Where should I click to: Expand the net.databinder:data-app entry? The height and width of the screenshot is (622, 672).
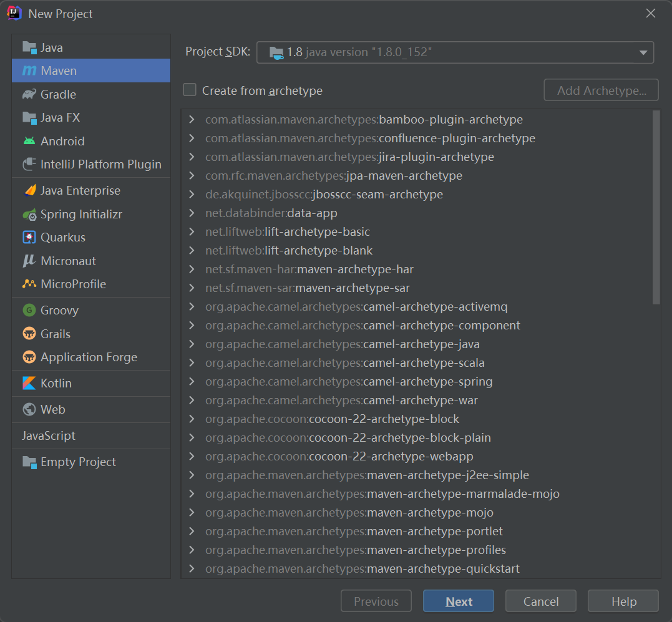(x=192, y=213)
